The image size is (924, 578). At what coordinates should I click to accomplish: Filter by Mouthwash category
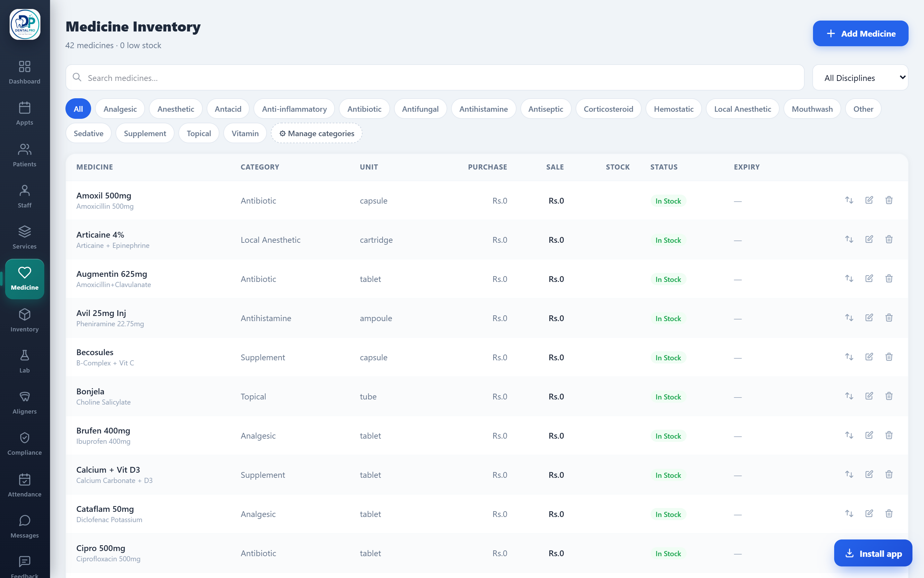pos(812,109)
